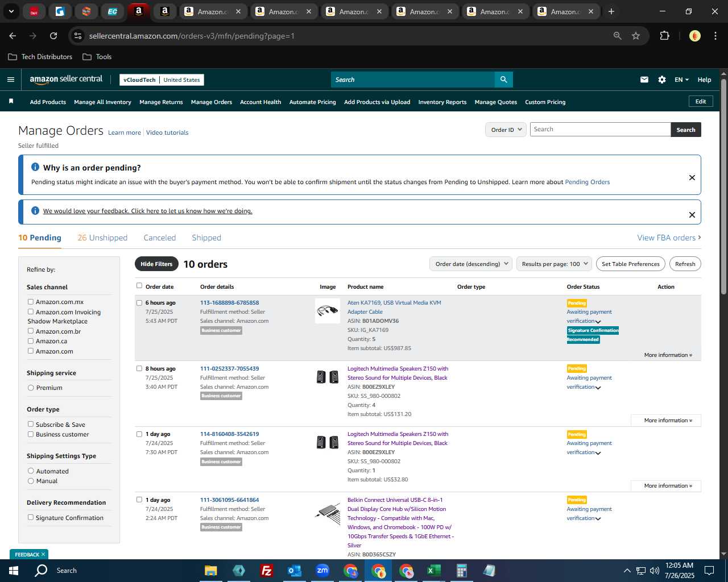This screenshot has height=582, width=728.
Task: Expand Awaiting payment verification for Aten KA7169 order
Action: click(598, 322)
